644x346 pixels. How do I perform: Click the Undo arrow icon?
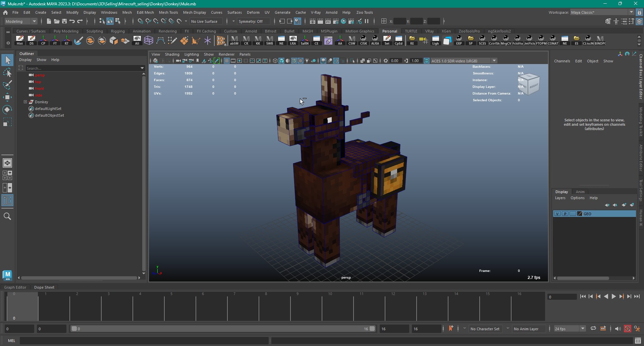click(x=72, y=21)
